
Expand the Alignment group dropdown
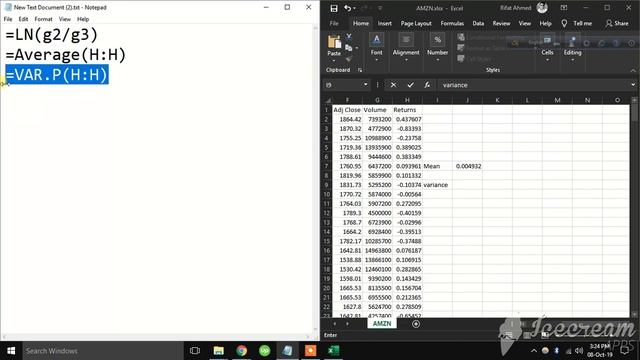coord(406,60)
